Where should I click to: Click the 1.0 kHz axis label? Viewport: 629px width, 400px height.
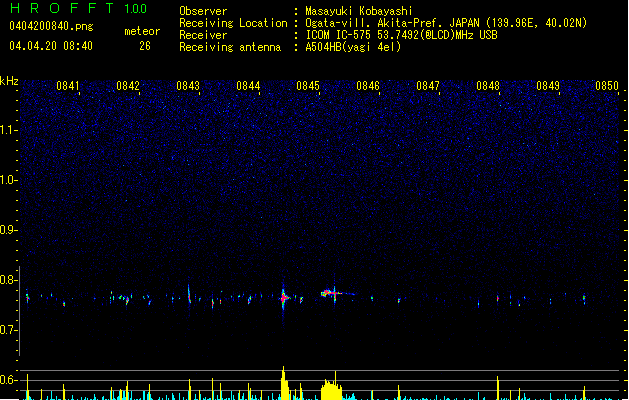8,180
